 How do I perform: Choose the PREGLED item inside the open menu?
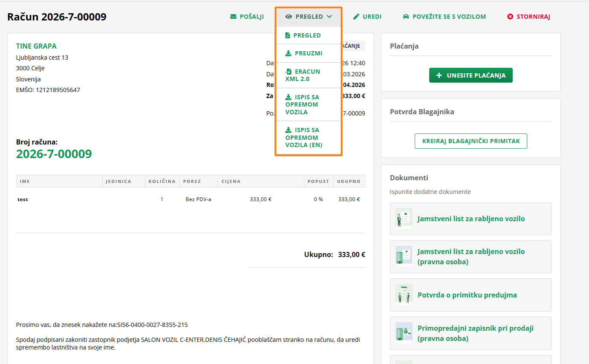point(309,35)
